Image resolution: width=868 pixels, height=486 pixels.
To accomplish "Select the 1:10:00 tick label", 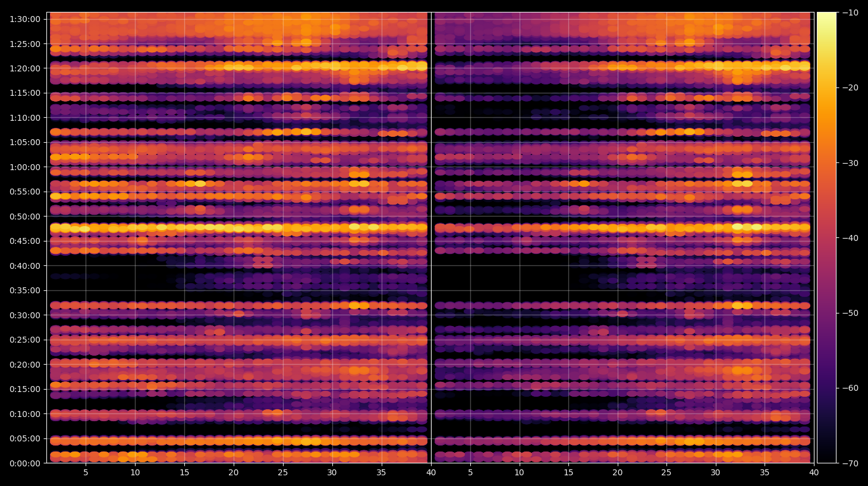I will 25,118.
